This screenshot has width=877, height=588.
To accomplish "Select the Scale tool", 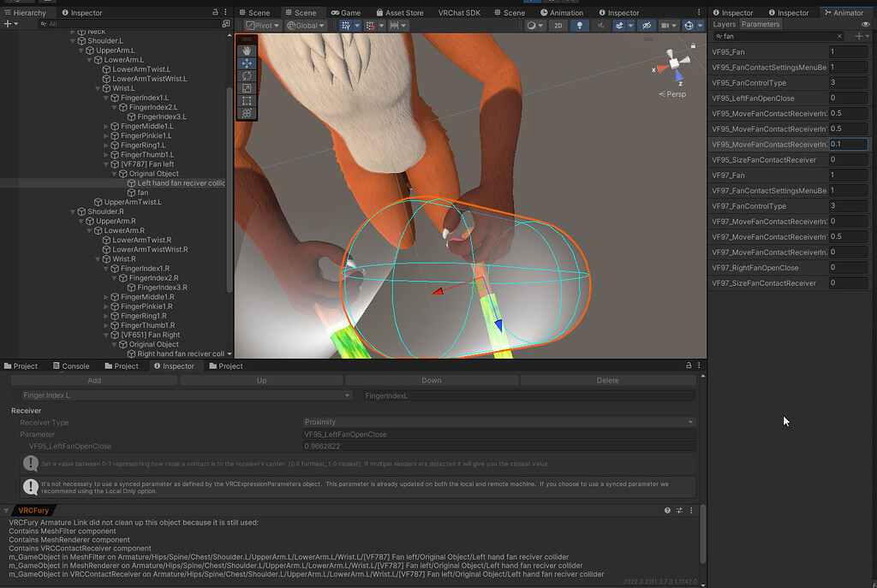I will tap(247, 88).
